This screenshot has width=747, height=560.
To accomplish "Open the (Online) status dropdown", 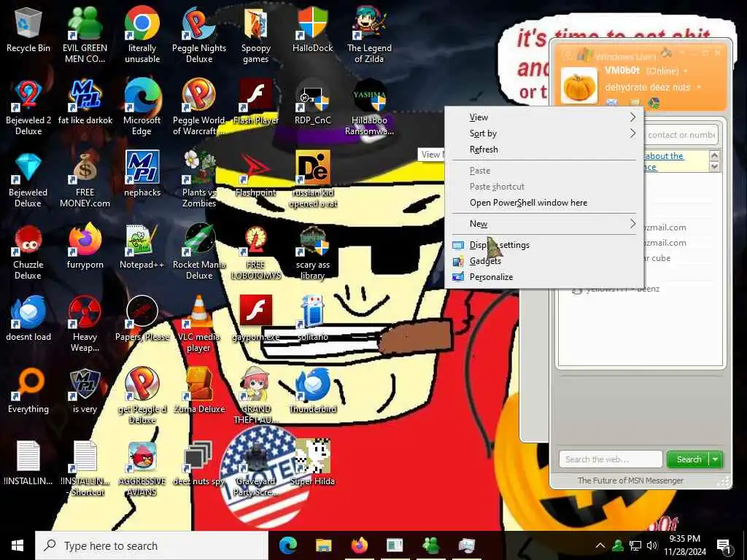I will coord(667,71).
